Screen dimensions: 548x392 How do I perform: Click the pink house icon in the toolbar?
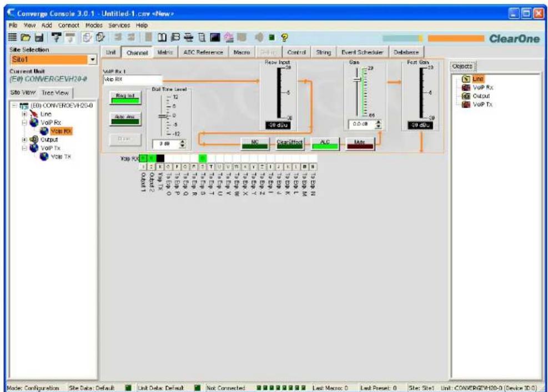pos(229,37)
